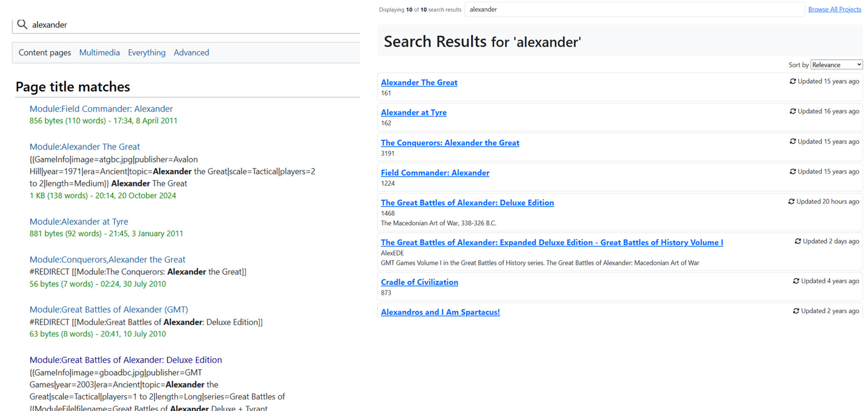Select the Content pages tab

pos(45,52)
